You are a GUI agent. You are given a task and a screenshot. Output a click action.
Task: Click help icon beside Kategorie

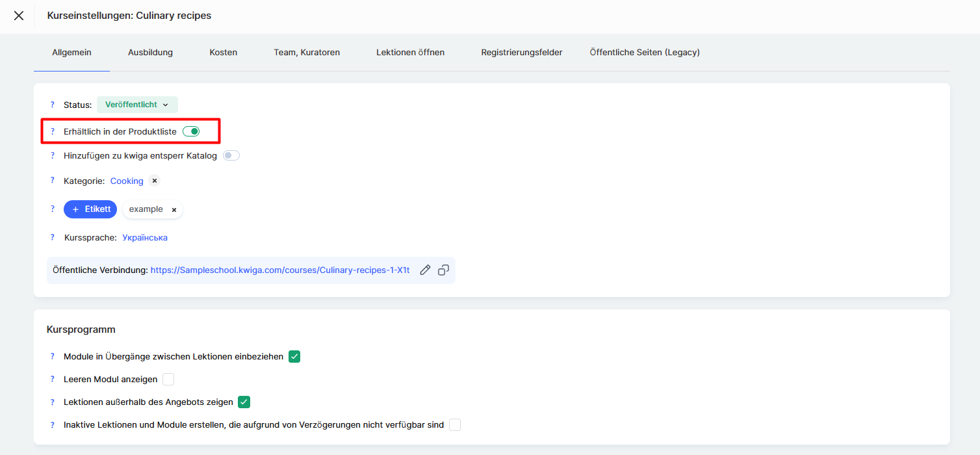(x=53, y=181)
